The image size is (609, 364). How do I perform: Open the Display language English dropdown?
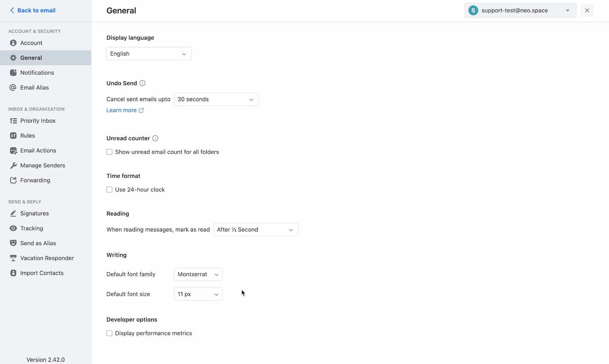click(x=149, y=54)
